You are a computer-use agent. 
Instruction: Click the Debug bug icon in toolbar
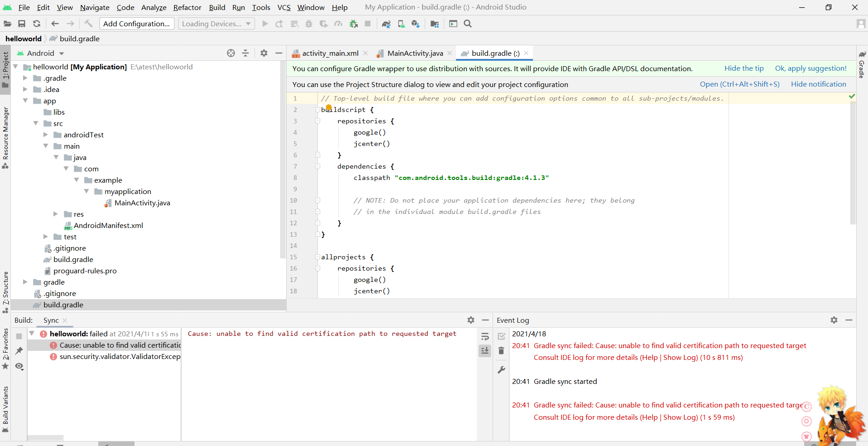click(x=309, y=24)
